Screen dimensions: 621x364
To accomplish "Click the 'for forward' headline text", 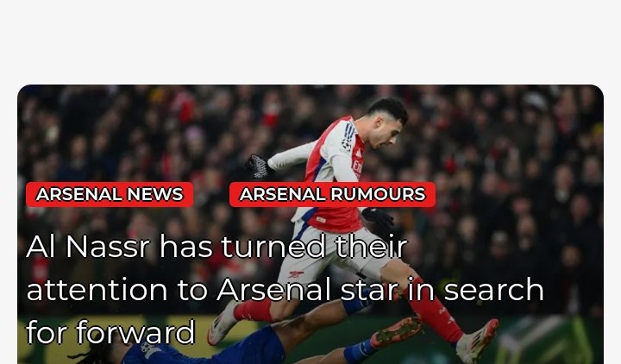I will click(x=111, y=332).
